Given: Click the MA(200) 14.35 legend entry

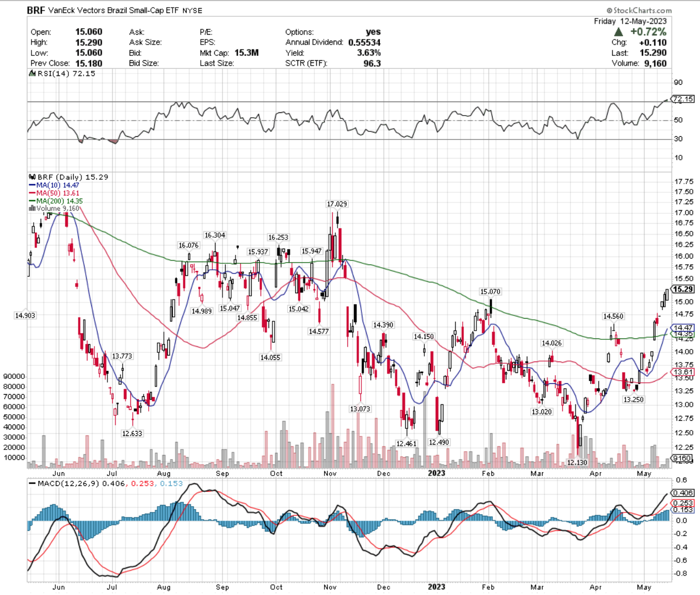Looking at the screenshot, I should pos(55,201).
